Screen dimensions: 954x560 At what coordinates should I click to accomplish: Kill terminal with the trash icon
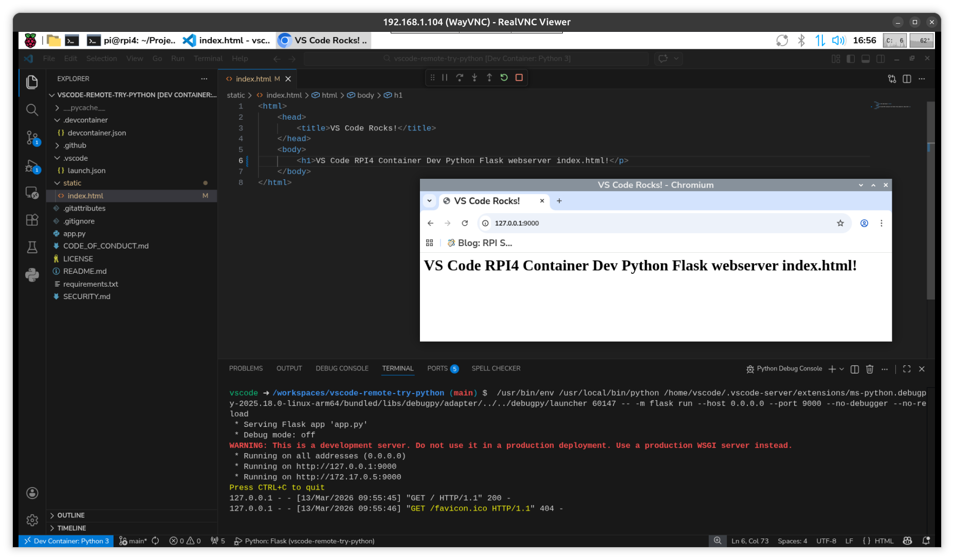[x=870, y=369]
